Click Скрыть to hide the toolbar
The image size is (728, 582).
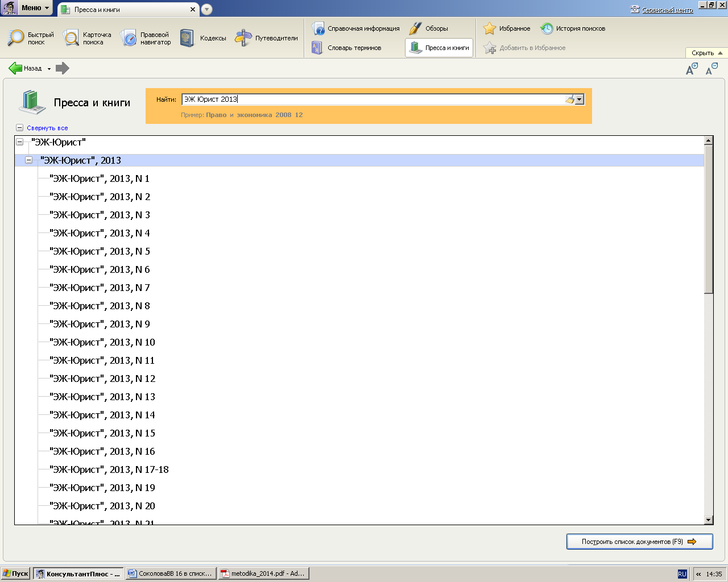pyautogui.click(x=707, y=53)
